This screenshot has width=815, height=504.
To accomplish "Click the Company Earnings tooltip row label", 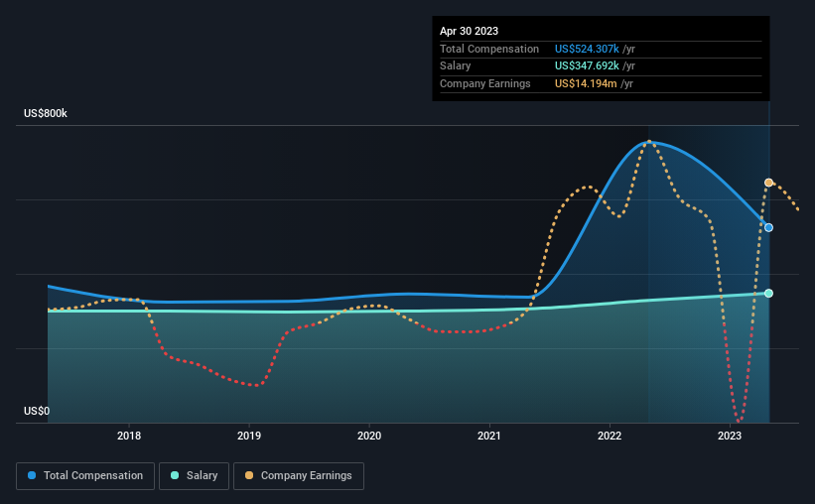I will tap(485, 83).
